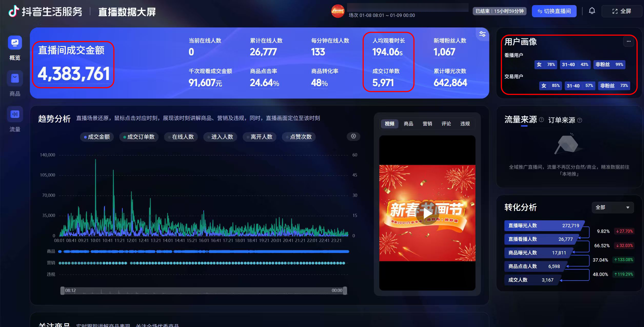
Task: Click the livestream account avatar
Action: coord(338,11)
